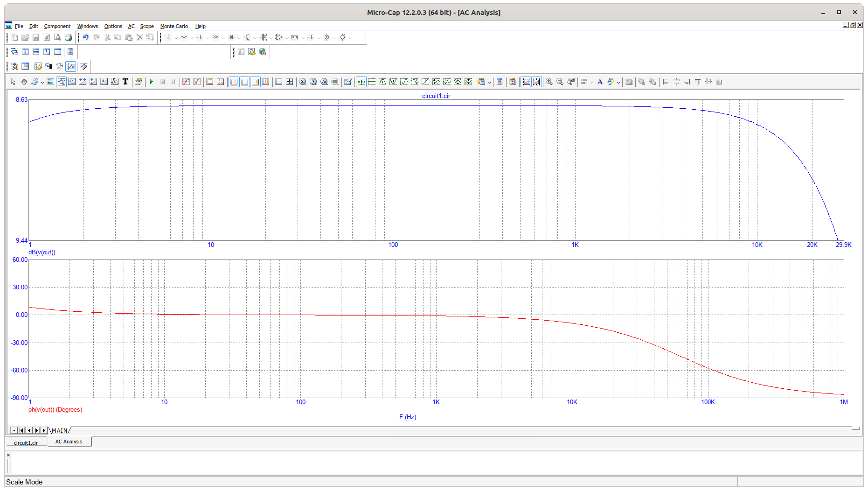Expand the ground component dropdown arrow
The image size is (868, 491).
(175, 38)
